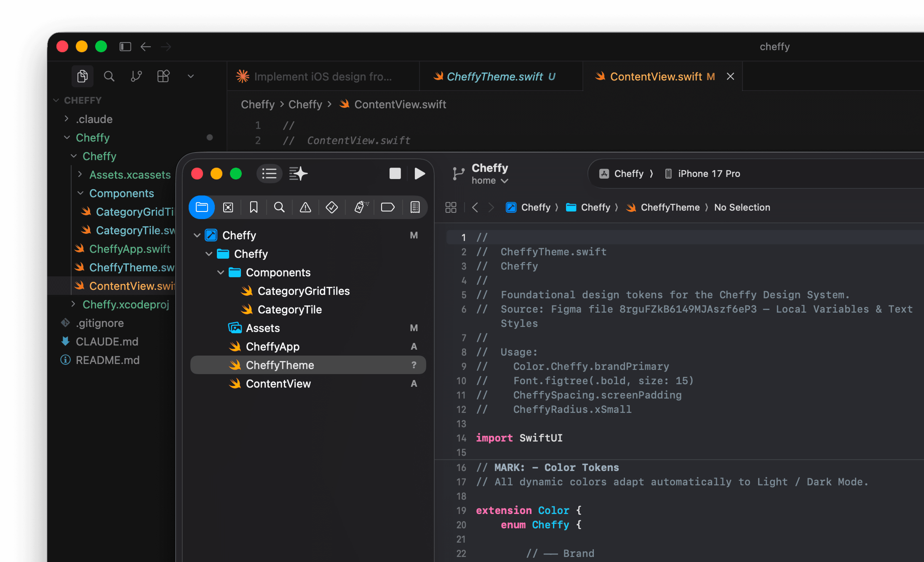Open the bookmark navigator in Xcode
This screenshot has height=562, width=924.
tap(254, 207)
